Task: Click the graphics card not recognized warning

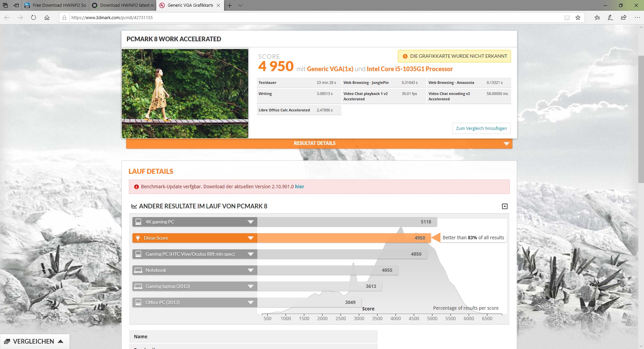Action: click(454, 56)
